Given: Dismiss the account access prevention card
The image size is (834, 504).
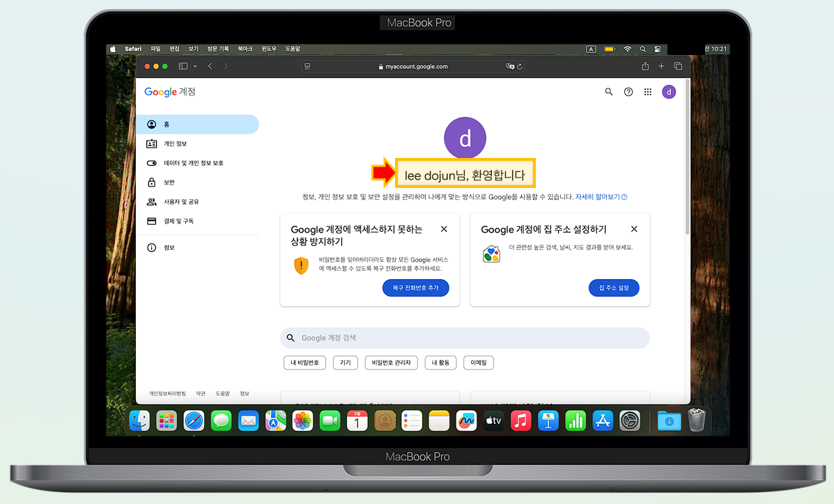Looking at the screenshot, I should [x=444, y=229].
